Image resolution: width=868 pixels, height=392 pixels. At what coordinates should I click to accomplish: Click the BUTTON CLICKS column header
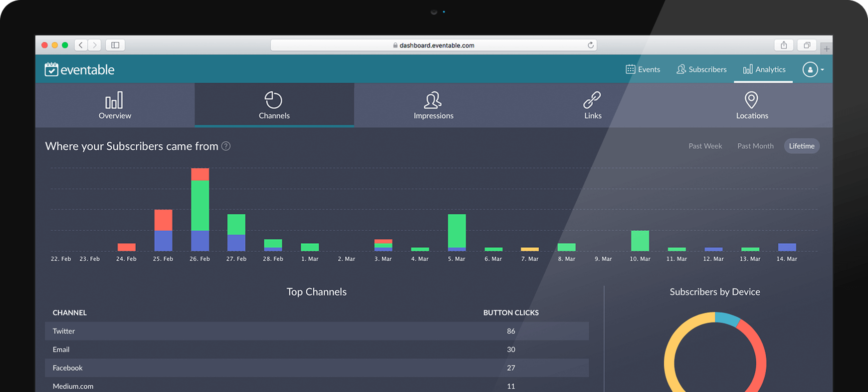(x=511, y=313)
